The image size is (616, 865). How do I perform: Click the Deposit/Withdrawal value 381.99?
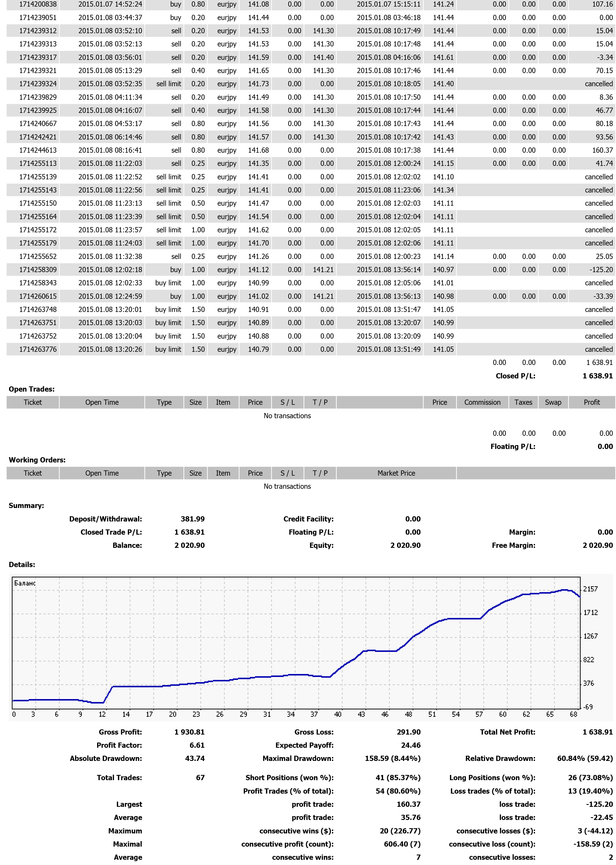click(192, 519)
